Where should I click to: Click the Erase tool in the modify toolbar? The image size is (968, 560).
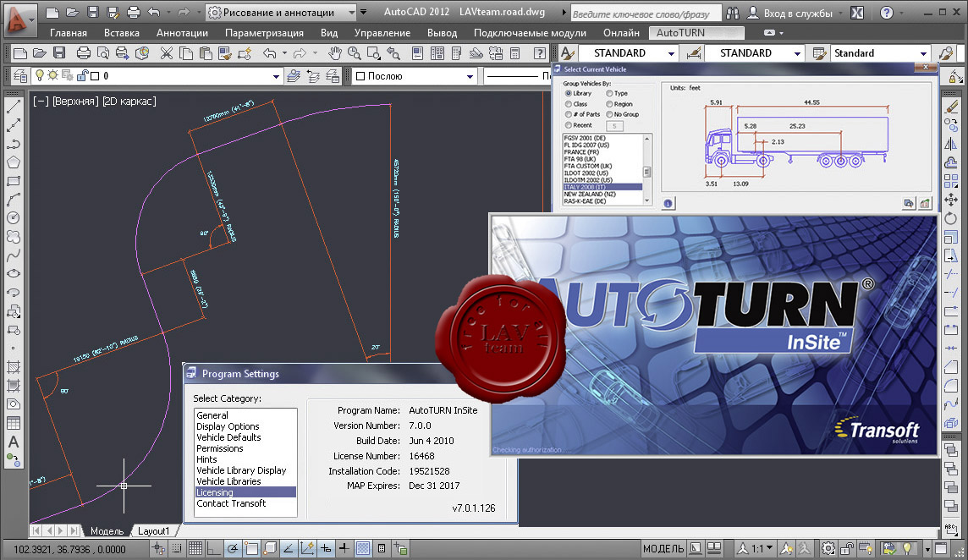coord(951,107)
